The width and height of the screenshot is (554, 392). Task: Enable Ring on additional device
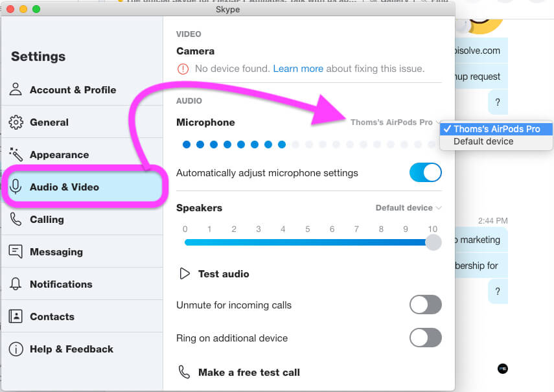426,338
